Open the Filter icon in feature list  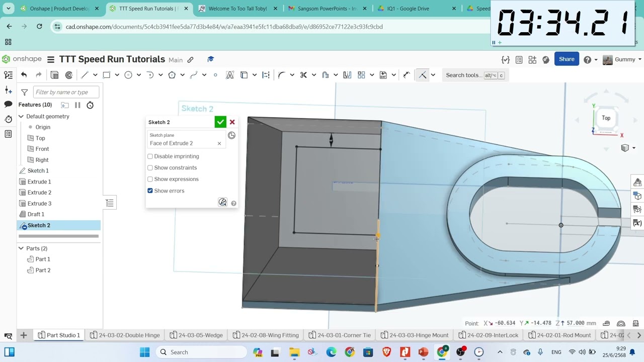[24, 92]
